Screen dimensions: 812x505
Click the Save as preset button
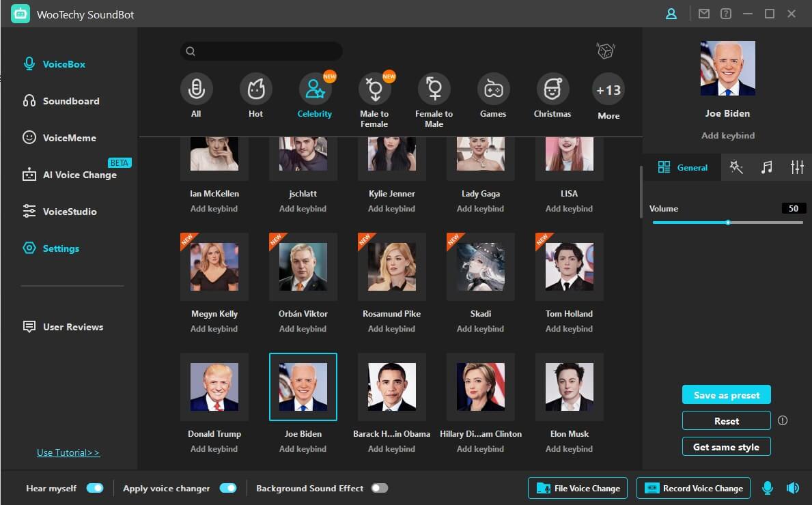coord(726,395)
